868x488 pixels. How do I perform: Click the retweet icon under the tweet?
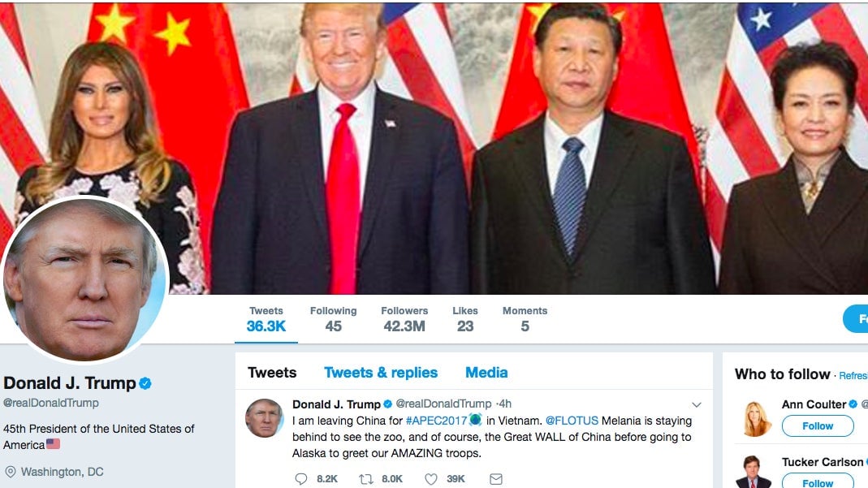366,478
